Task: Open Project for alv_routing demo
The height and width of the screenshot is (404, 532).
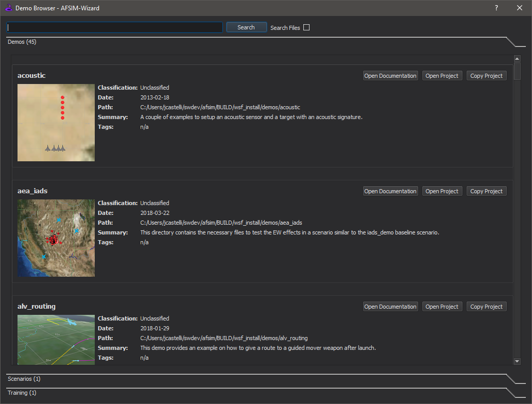Action: 442,307
